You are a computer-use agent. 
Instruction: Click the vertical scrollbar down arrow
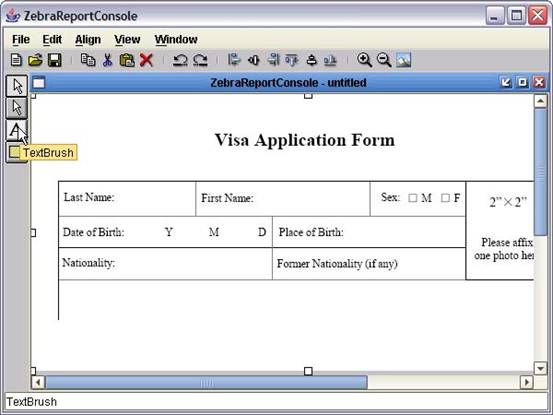540,369
